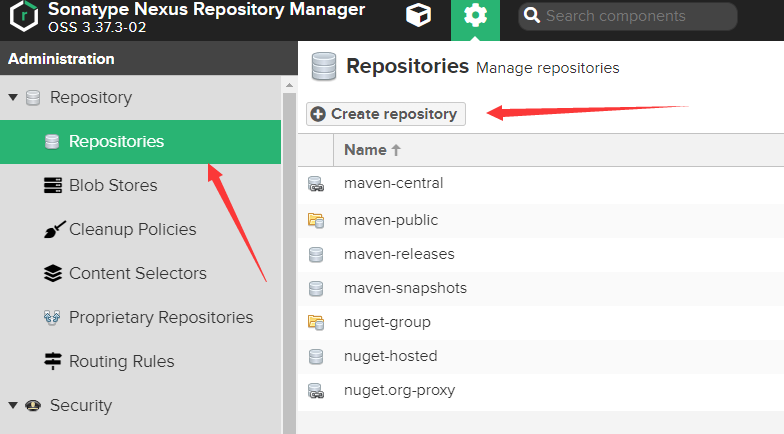Open nuget.org-proxy repository row

click(541, 390)
